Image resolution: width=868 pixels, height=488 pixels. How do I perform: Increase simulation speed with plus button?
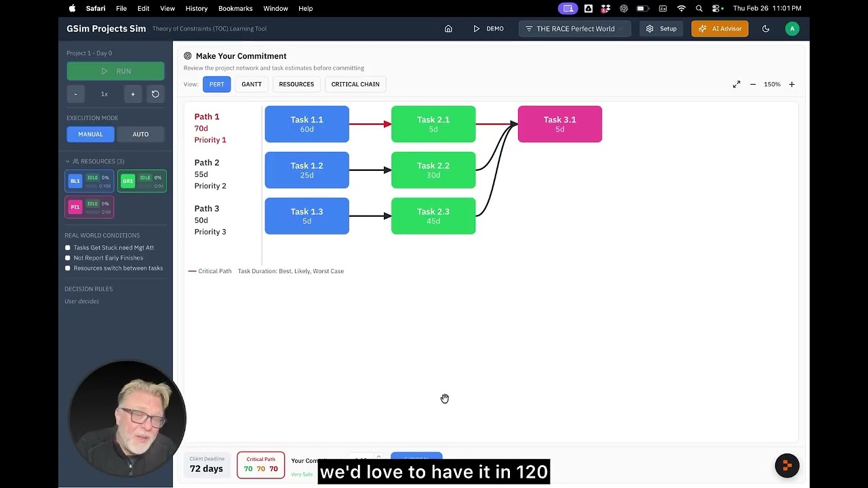point(133,94)
